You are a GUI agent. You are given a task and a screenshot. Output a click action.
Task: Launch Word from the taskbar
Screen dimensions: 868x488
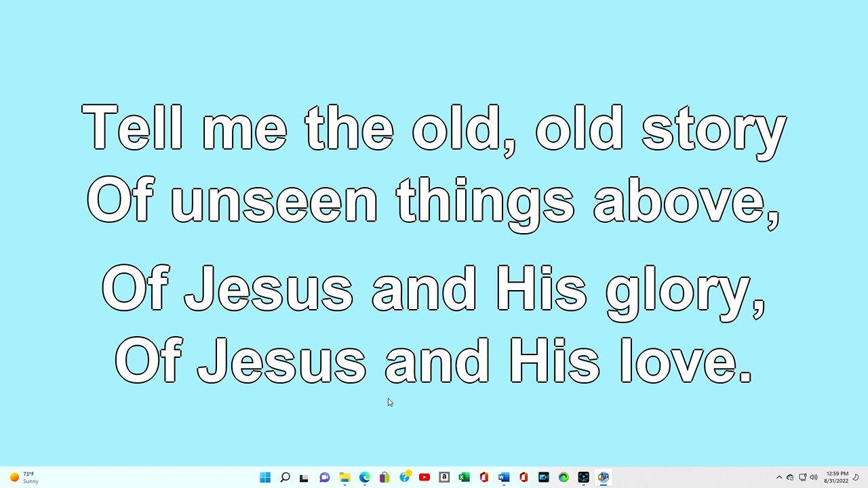pos(504,477)
